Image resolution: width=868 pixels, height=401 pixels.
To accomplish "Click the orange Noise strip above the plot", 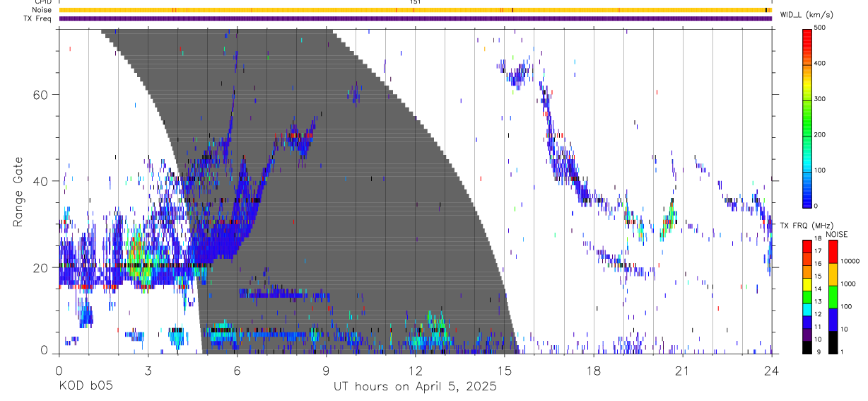I will [x=415, y=10].
